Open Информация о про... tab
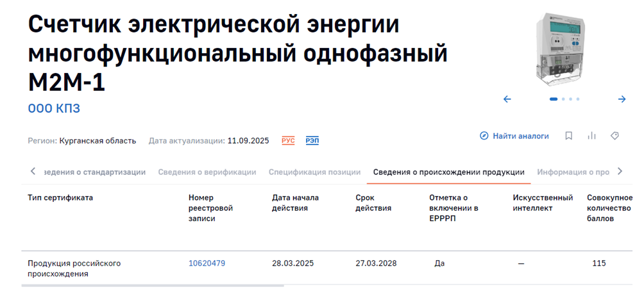 pyautogui.click(x=573, y=172)
